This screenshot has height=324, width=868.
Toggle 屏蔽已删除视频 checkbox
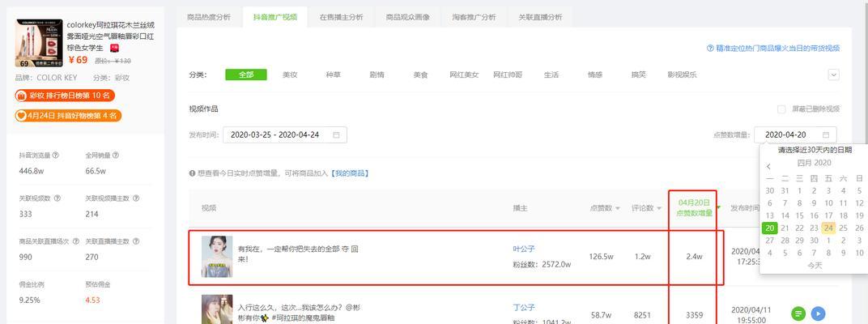[x=781, y=109]
